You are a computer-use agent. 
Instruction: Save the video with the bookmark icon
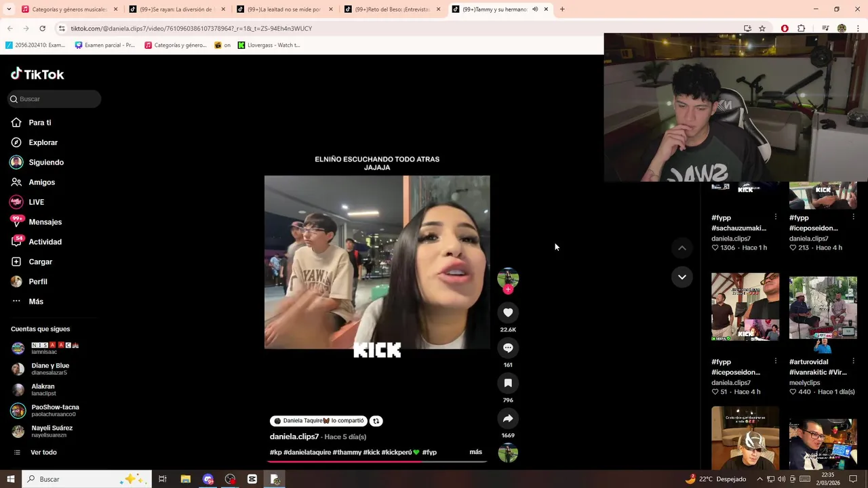click(508, 383)
